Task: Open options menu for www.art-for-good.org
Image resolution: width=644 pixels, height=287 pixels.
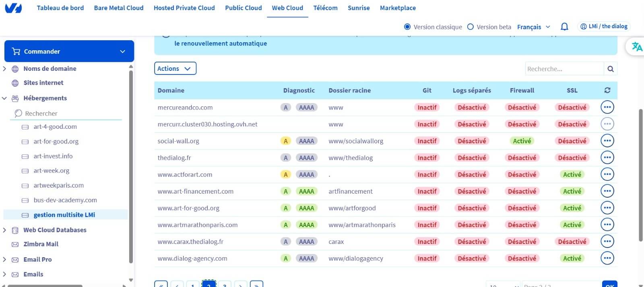Action: click(607, 208)
